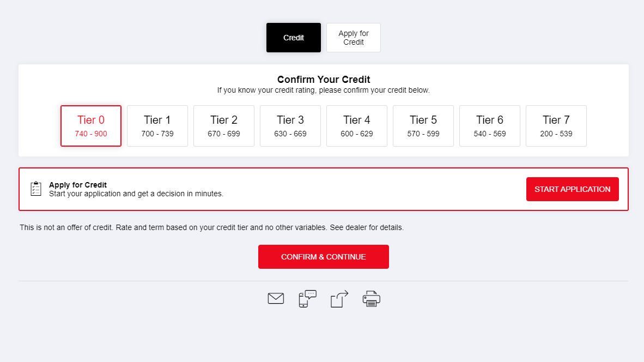Click the text message phone icon
Image resolution: width=644 pixels, height=362 pixels.
[x=308, y=299]
